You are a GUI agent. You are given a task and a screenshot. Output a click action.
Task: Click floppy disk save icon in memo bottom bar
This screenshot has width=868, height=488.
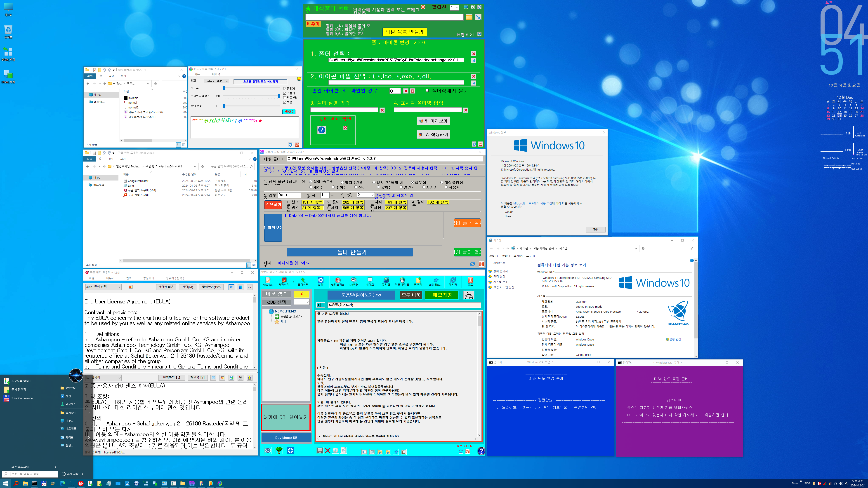tap(319, 451)
